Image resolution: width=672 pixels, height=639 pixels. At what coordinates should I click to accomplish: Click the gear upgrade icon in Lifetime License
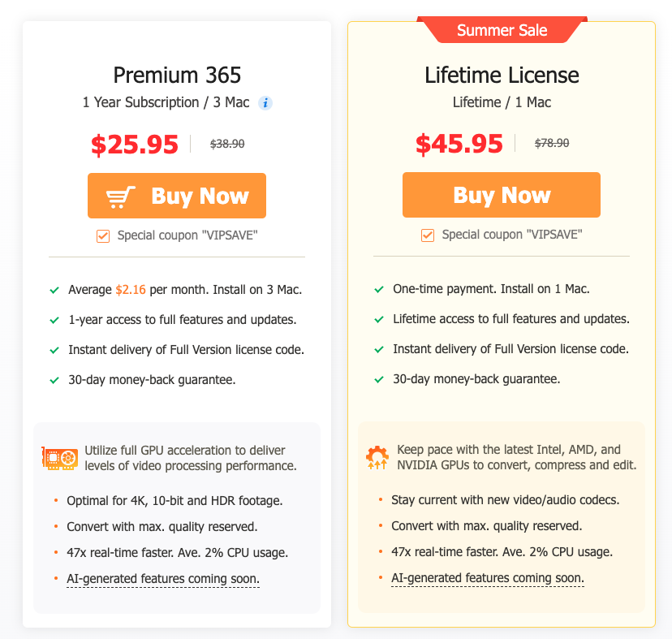[377, 459]
